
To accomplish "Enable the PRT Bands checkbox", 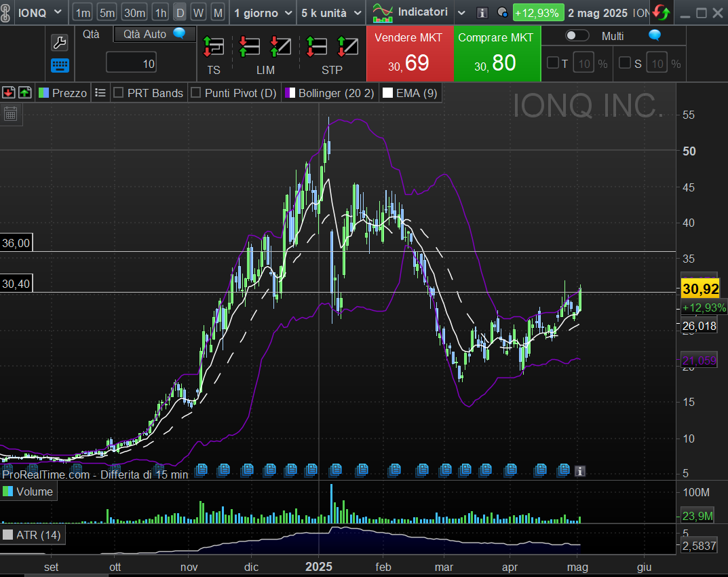I will coord(118,93).
